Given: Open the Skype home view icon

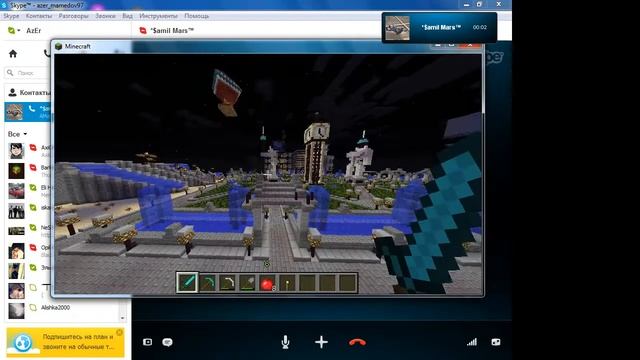Looking at the screenshot, I should click(x=13, y=54).
